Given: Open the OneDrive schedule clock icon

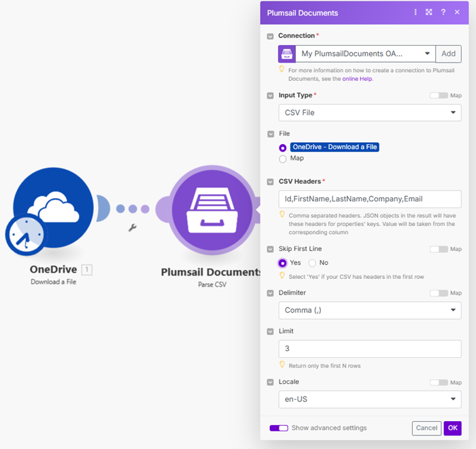Looking at the screenshot, I should click(27, 235).
